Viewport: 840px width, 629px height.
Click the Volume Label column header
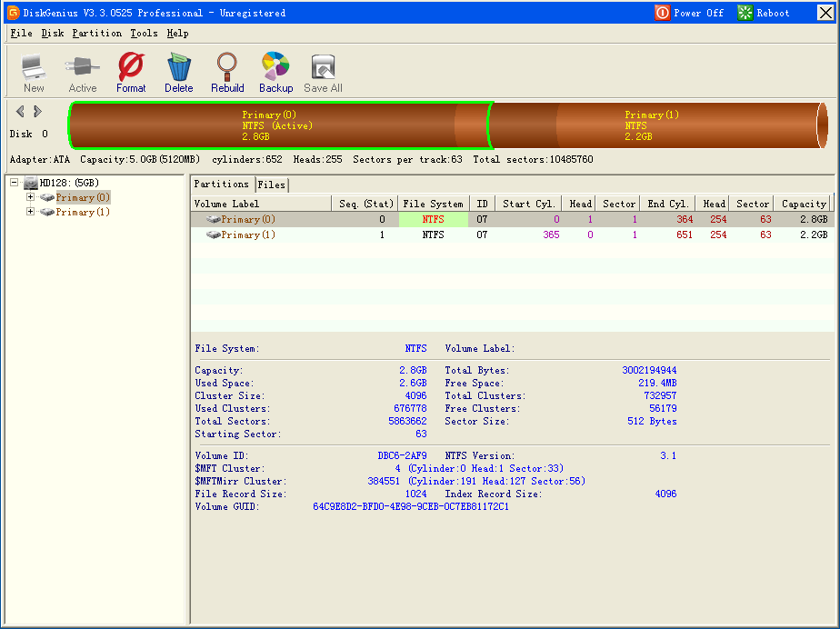(x=262, y=204)
